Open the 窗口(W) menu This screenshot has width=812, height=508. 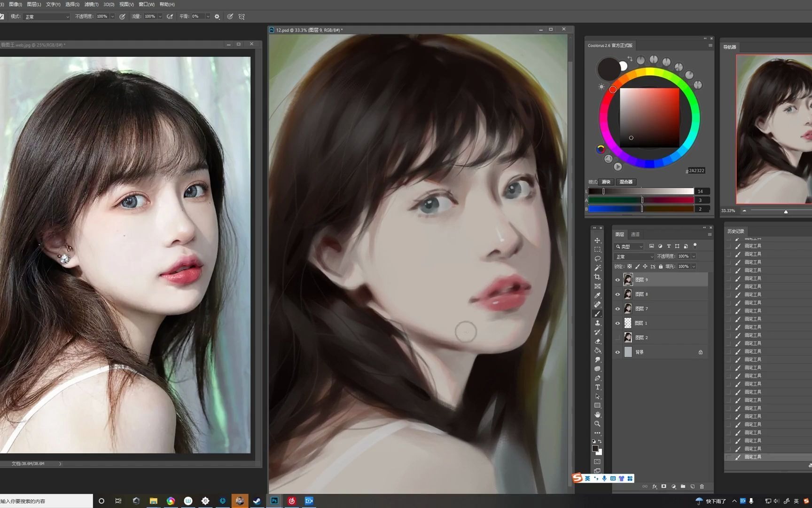(x=146, y=4)
